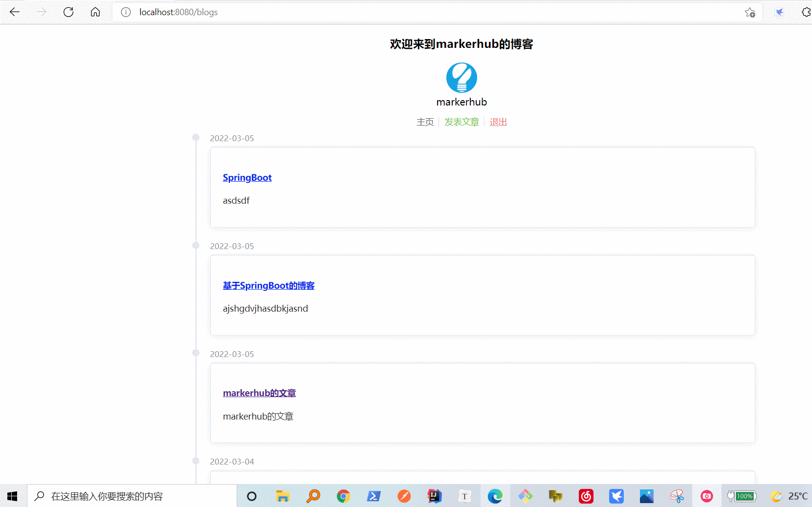Select the asdsdf post description text

(x=236, y=201)
